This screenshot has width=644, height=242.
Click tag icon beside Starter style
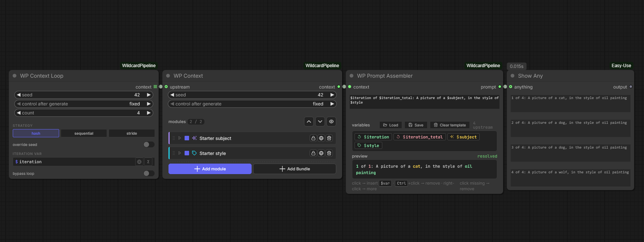[x=194, y=153]
